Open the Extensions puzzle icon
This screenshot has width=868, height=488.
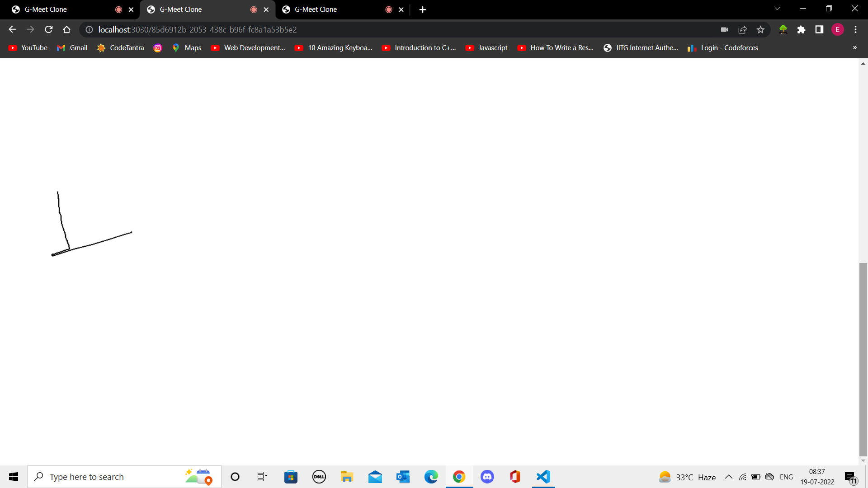801,30
